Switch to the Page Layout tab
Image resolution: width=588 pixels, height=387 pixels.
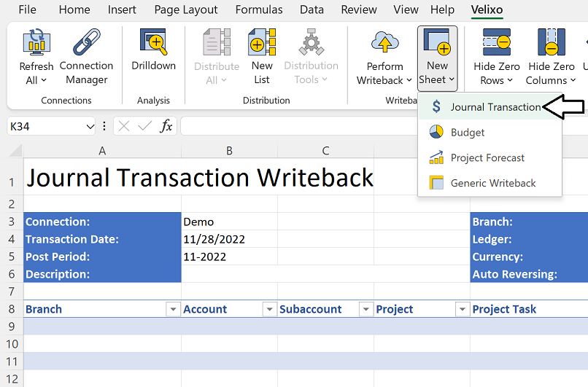[x=185, y=9]
